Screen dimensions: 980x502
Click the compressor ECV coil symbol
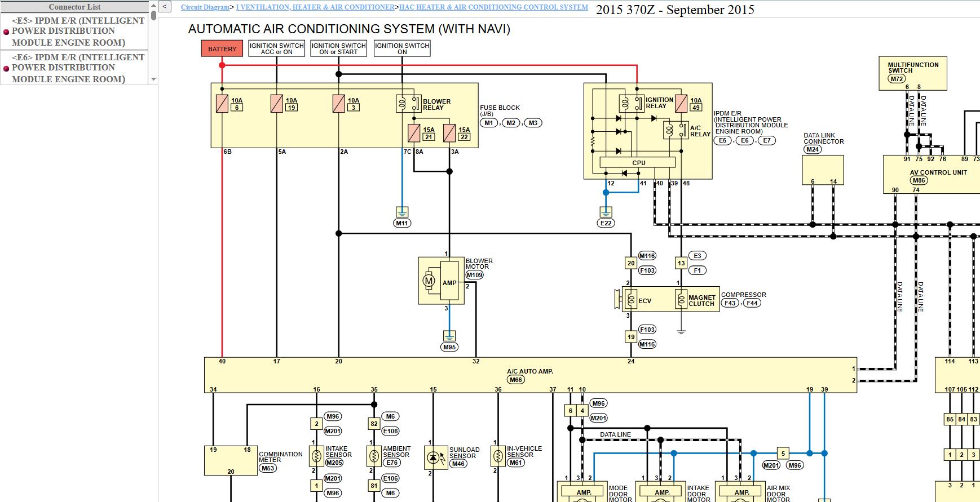[632, 300]
